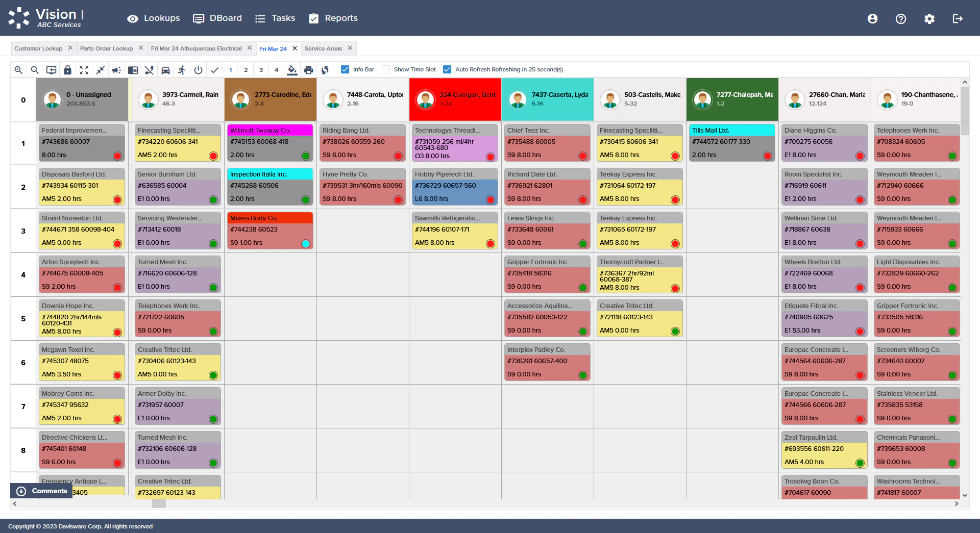
Task: Open the Comments panel
Action: point(48,491)
